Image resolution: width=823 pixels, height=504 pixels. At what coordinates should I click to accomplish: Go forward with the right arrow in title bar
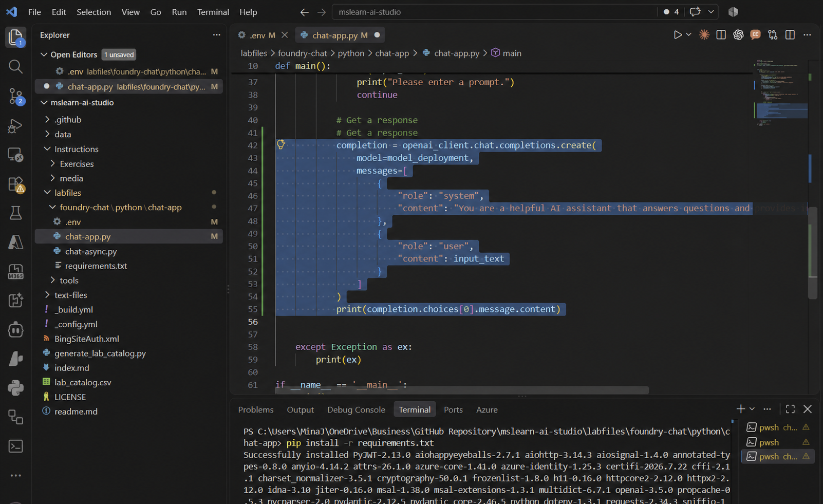[322, 12]
